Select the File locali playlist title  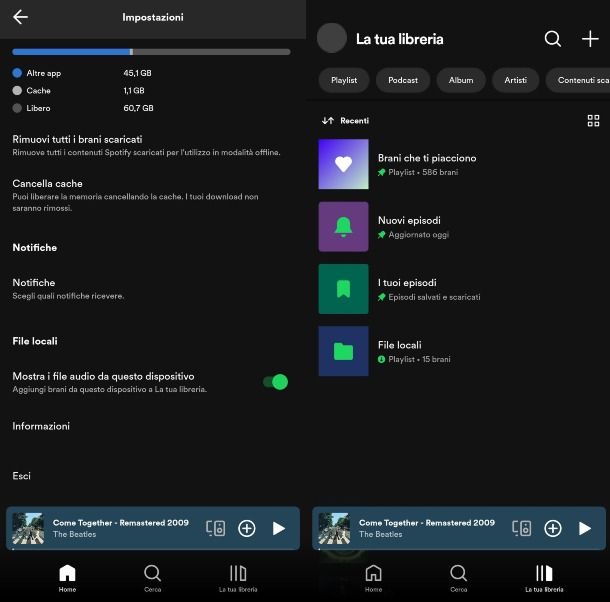(x=400, y=345)
